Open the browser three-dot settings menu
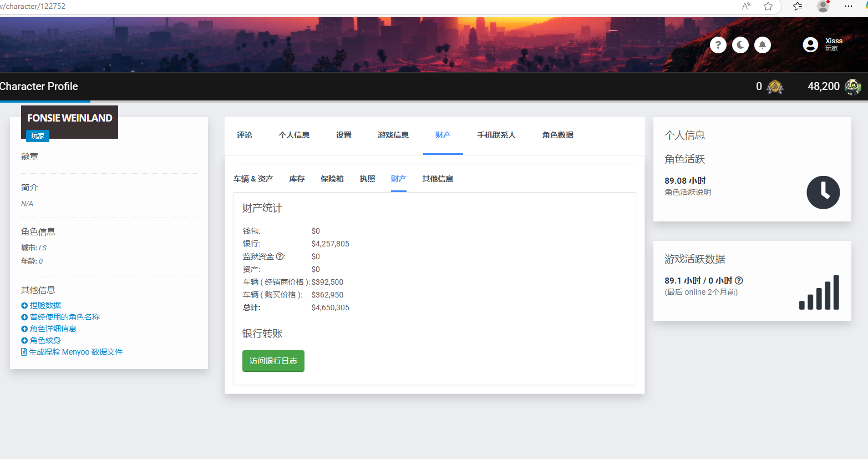The image size is (868, 459). 848,6
